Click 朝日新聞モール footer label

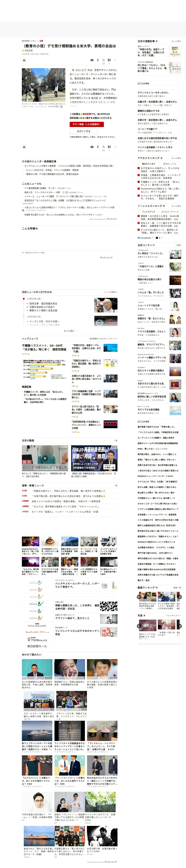[37, 646]
